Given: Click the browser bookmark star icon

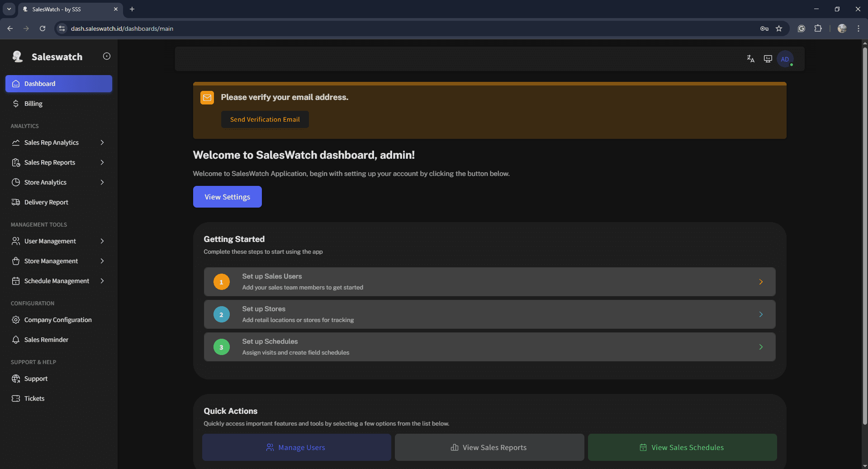Looking at the screenshot, I should pos(779,28).
